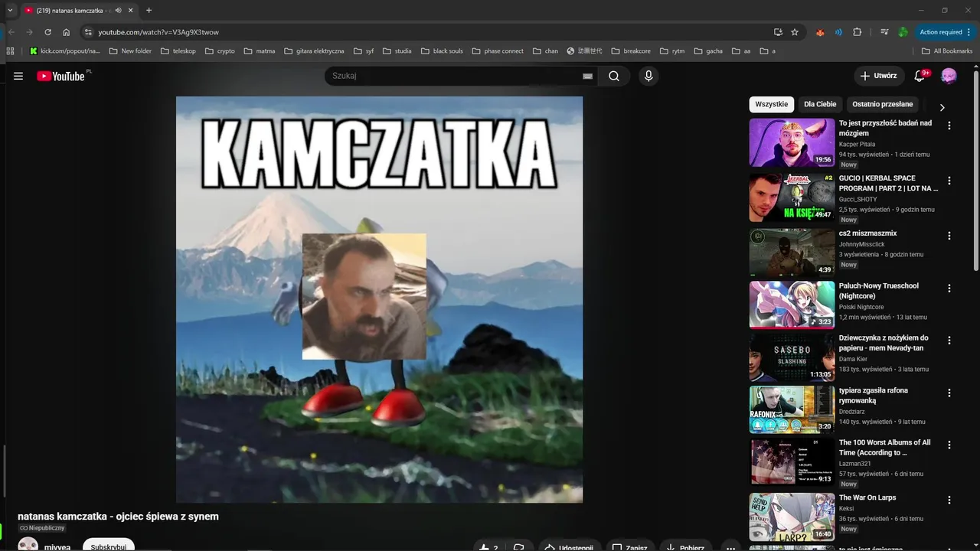Open the account avatar menu
The height and width of the screenshot is (551, 980).
pos(949,76)
